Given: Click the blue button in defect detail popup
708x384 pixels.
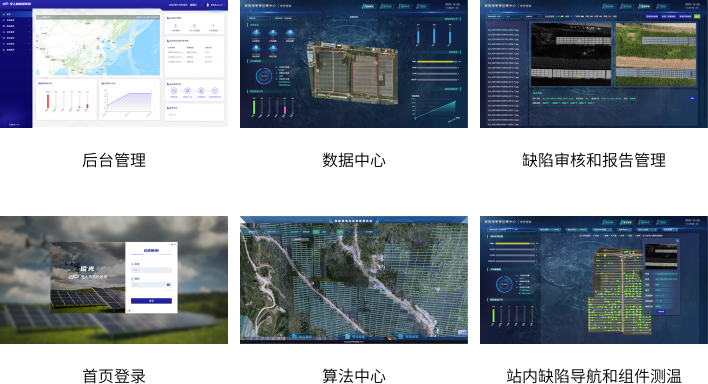Looking at the screenshot, I should click(661, 311).
